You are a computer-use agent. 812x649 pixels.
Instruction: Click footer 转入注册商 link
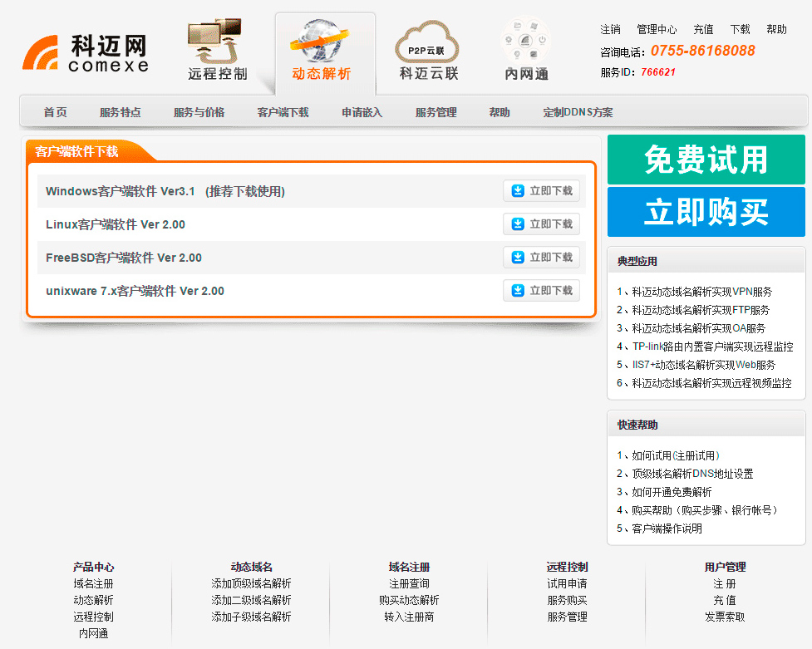(x=409, y=617)
